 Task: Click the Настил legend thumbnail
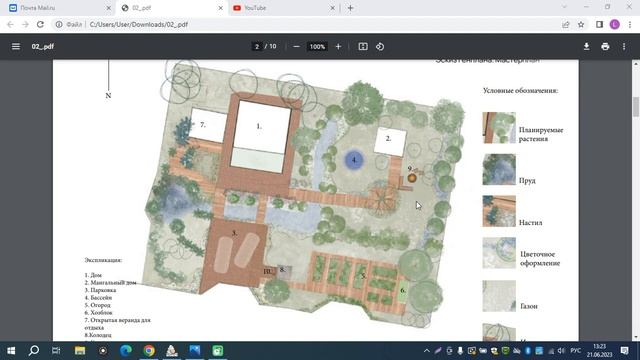[x=499, y=211]
